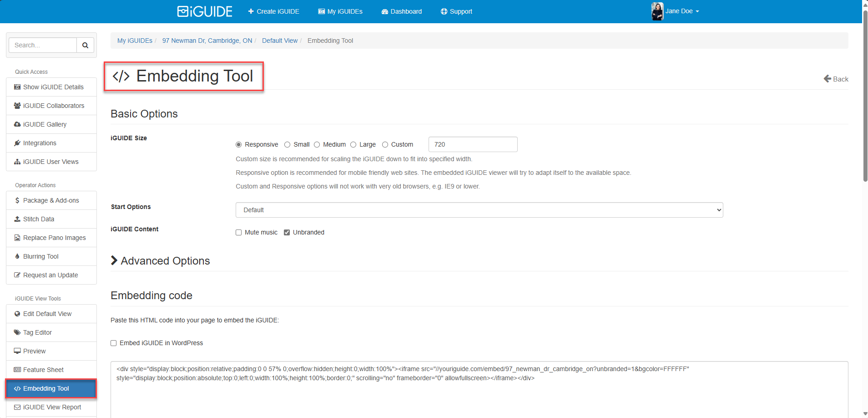Click the dollar icon beside Package & Add-ons
The height and width of the screenshot is (418, 868).
pyautogui.click(x=17, y=200)
